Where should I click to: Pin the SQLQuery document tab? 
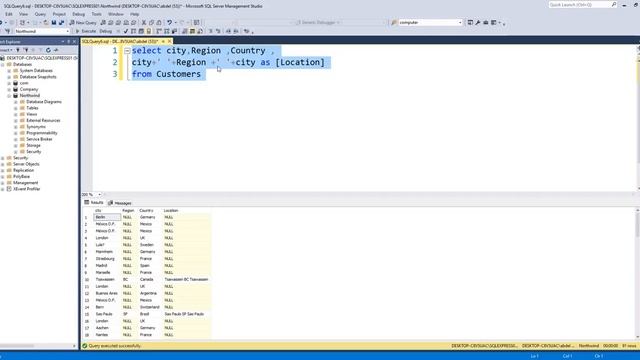163,41
